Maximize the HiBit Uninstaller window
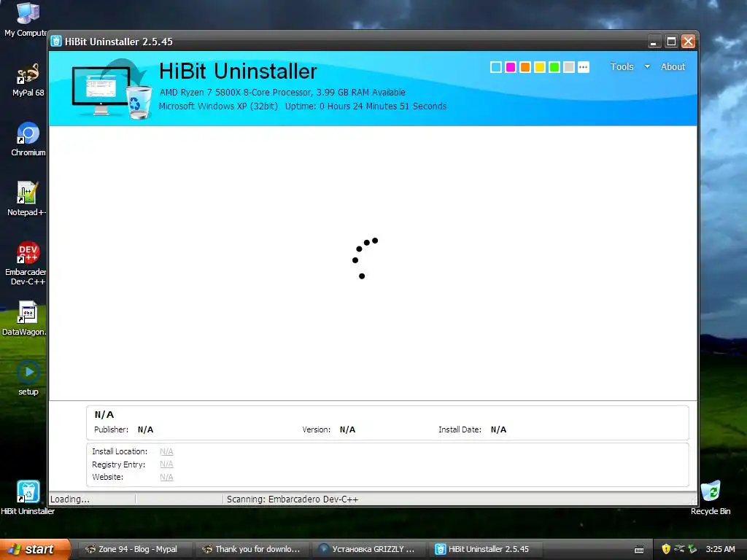747x560 pixels. tap(671, 42)
